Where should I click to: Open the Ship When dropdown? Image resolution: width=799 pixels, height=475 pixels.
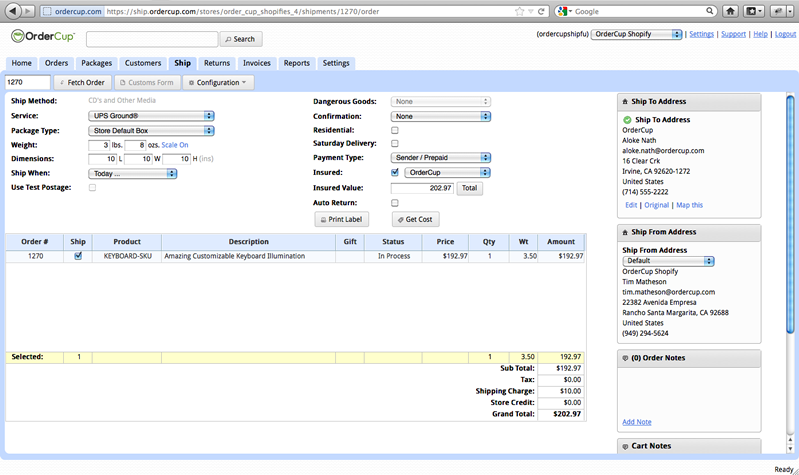point(132,173)
